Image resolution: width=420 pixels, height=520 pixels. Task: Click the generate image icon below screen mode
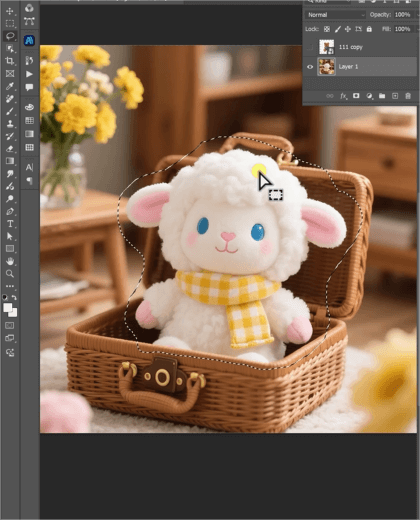pos(10,352)
